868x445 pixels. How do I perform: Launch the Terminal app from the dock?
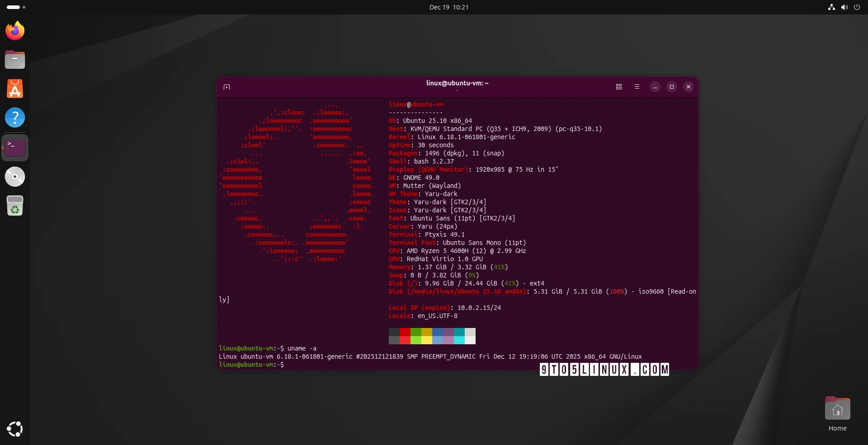15,147
